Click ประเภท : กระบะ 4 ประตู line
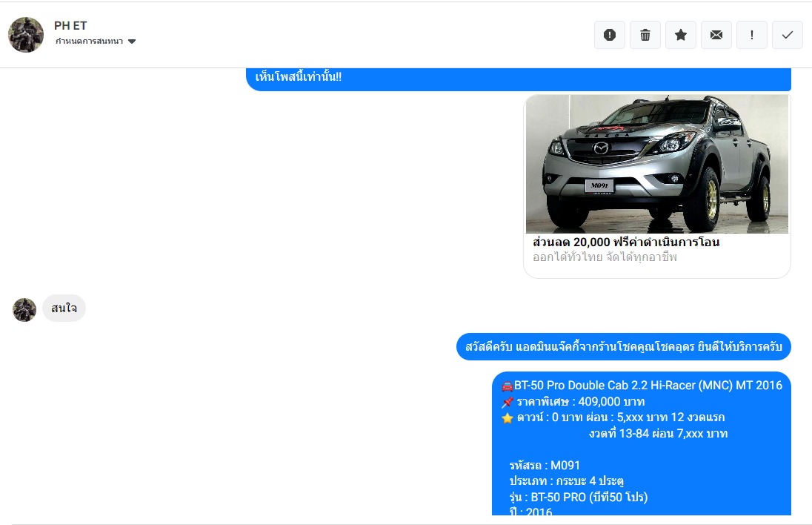812x525 pixels. coord(567,481)
